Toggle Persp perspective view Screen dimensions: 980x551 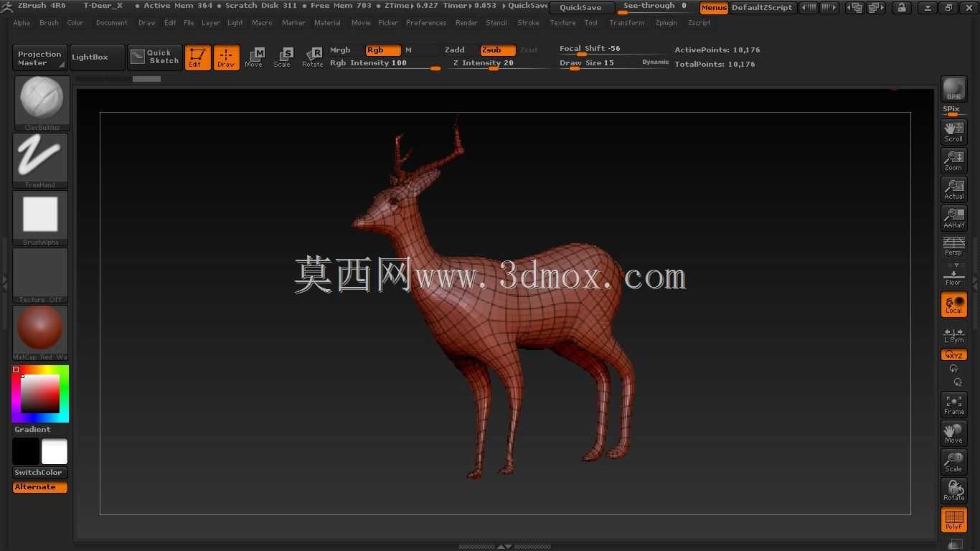(x=953, y=246)
